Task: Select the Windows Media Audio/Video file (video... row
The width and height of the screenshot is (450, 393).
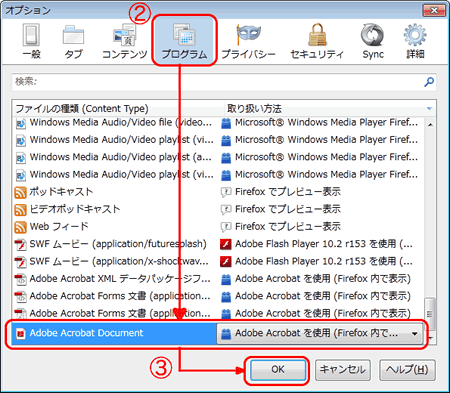Action: click(x=218, y=123)
